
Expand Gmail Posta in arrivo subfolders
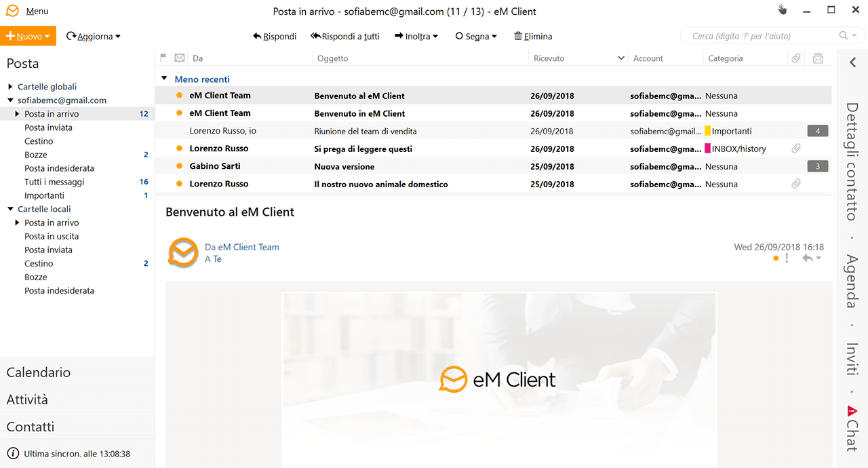tap(17, 114)
